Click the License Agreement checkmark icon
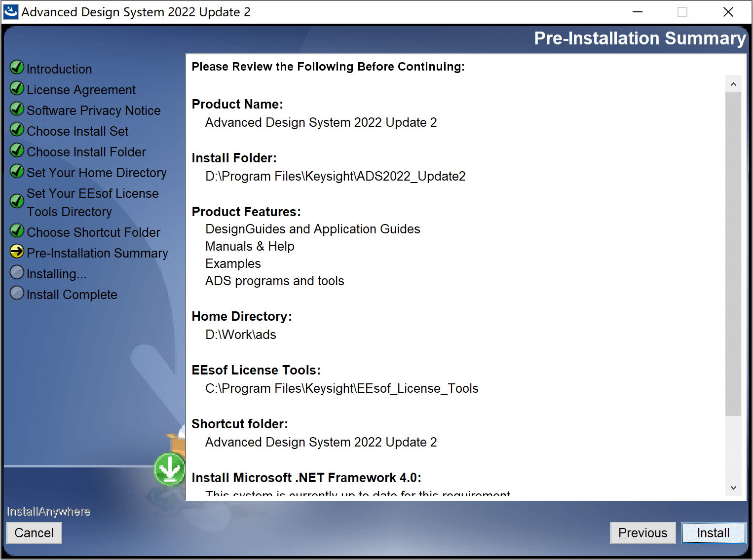Image resolution: width=753 pixels, height=560 pixels. coord(17,88)
